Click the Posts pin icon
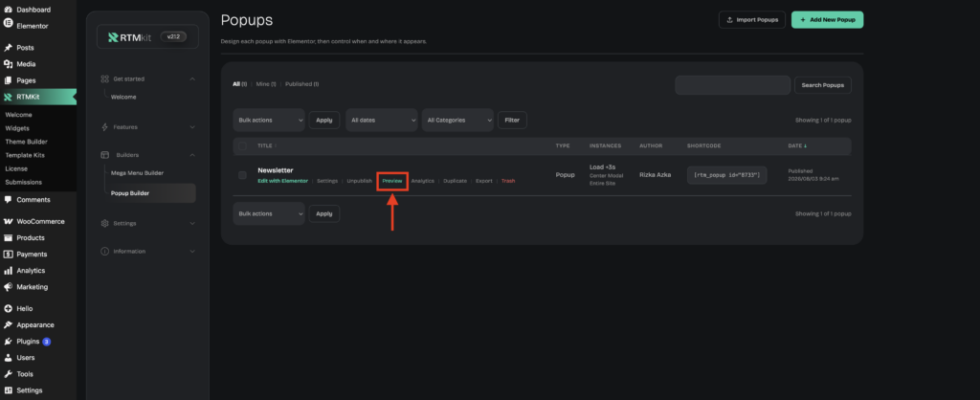This screenshot has width=980, height=400. 8,48
